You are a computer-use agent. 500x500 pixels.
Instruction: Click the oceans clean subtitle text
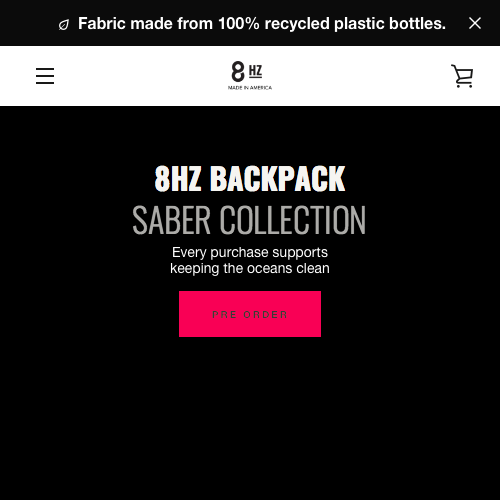coord(250,268)
